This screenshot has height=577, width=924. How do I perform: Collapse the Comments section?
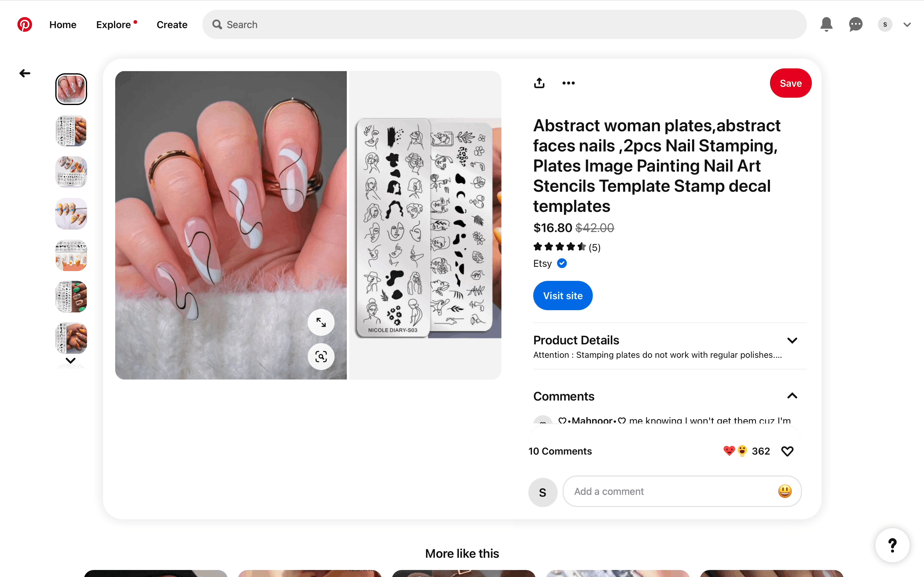click(x=792, y=396)
